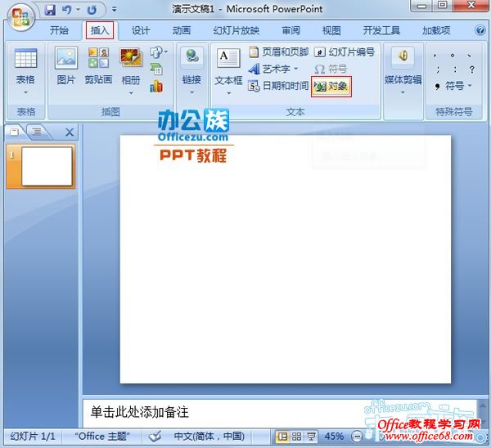Switch to Normal view in status bar

282,437
